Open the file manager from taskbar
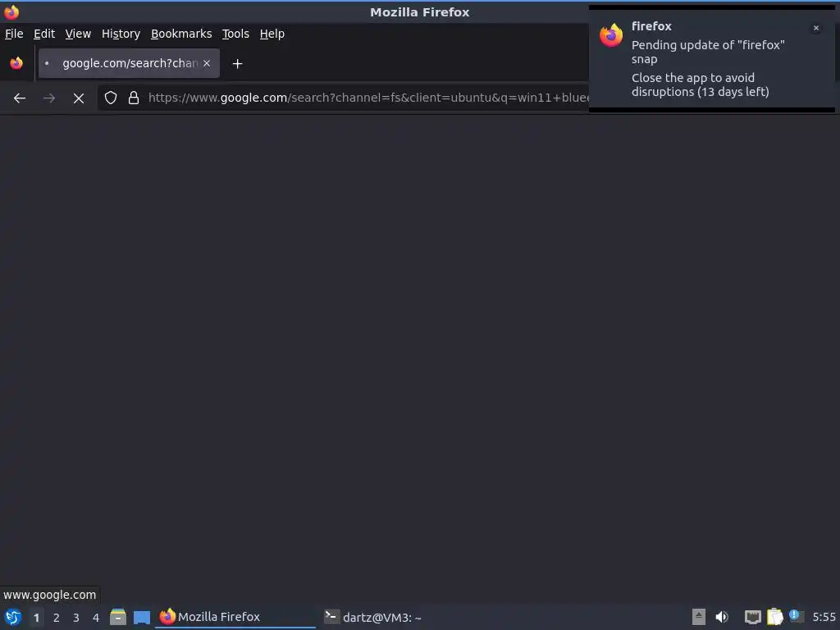Screen dimensions: 840x630 coord(118,617)
